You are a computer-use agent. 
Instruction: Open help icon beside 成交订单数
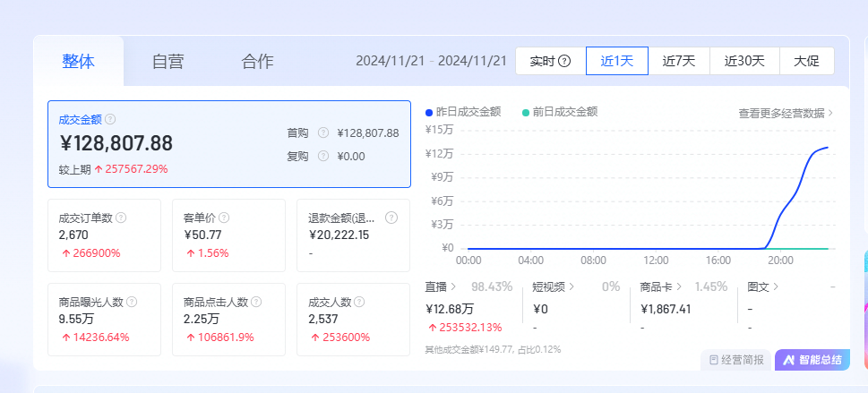tap(121, 218)
